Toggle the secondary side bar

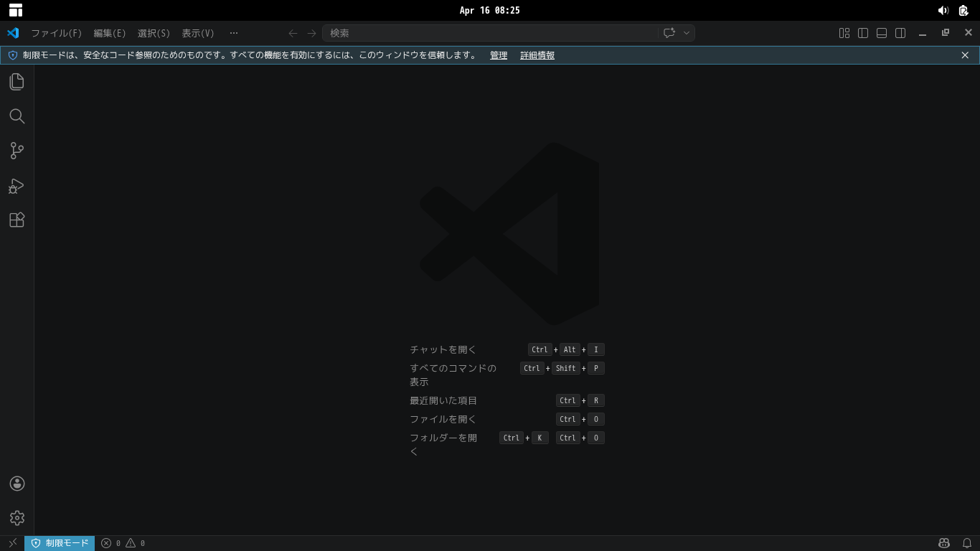pyautogui.click(x=900, y=33)
